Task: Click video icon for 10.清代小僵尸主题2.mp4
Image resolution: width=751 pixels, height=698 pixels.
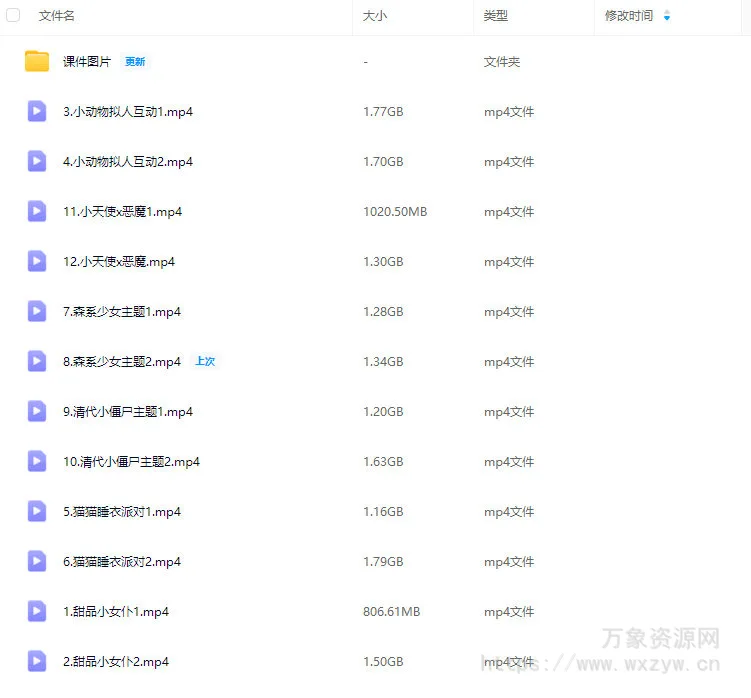Action: click(37, 461)
